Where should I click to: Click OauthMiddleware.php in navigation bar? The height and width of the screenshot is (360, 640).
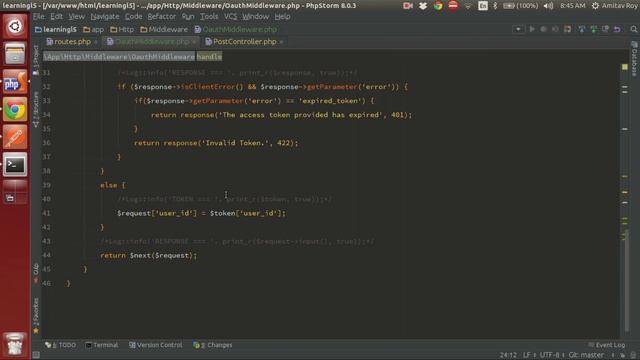236,29
